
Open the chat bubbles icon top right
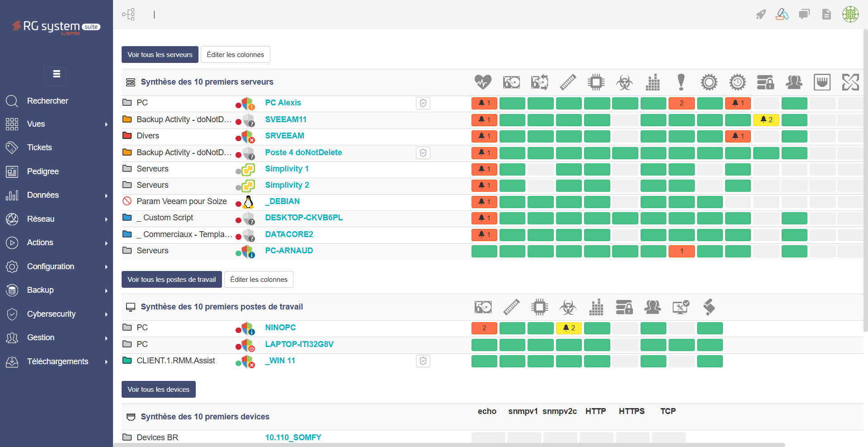(x=804, y=14)
